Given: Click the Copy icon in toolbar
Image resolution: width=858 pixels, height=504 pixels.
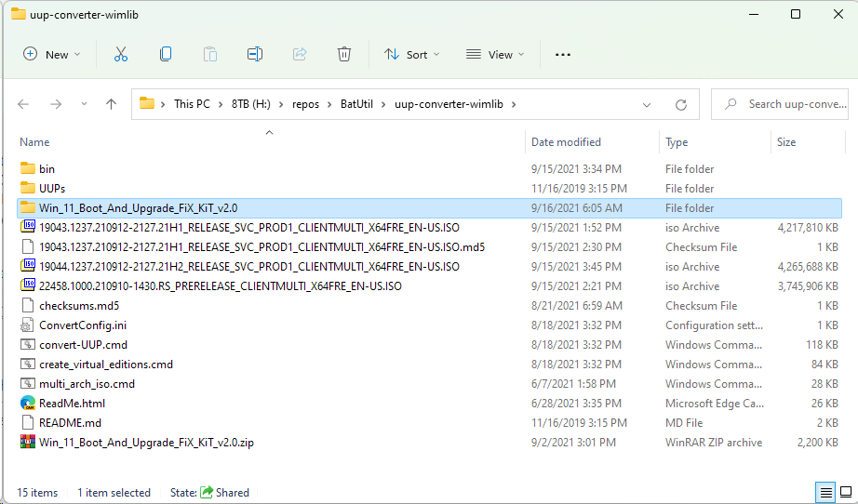Looking at the screenshot, I should pyautogui.click(x=166, y=55).
